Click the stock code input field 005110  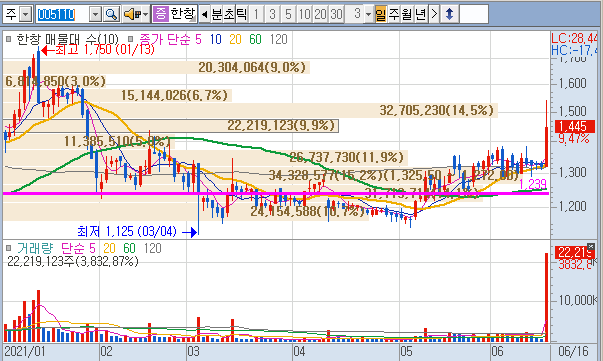click(63, 15)
